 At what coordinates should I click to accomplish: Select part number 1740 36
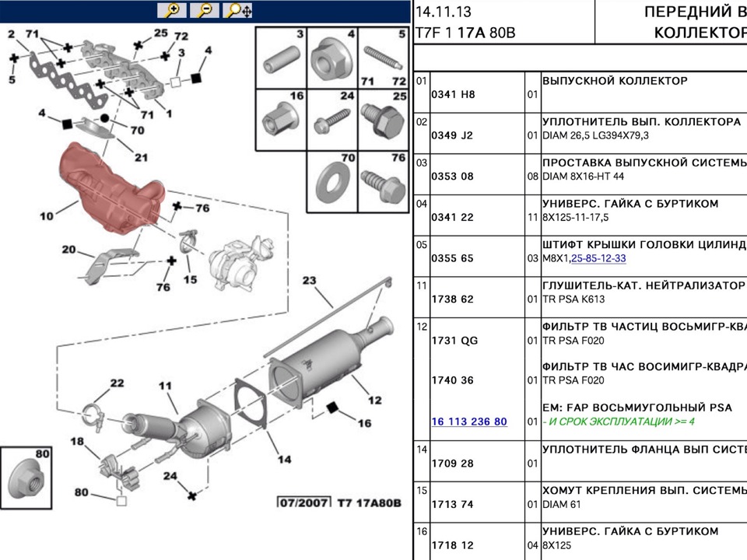pos(453,380)
